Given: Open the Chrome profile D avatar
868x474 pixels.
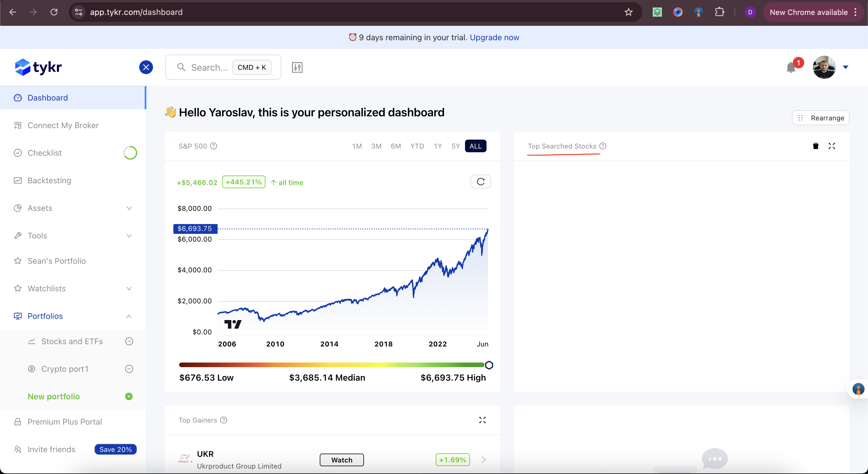Looking at the screenshot, I should click(x=750, y=12).
